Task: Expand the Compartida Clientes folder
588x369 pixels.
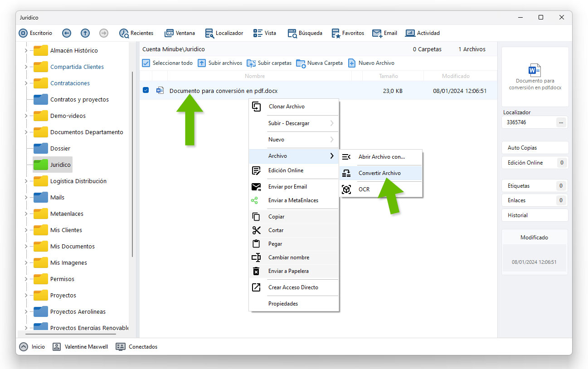Action: [26, 67]
